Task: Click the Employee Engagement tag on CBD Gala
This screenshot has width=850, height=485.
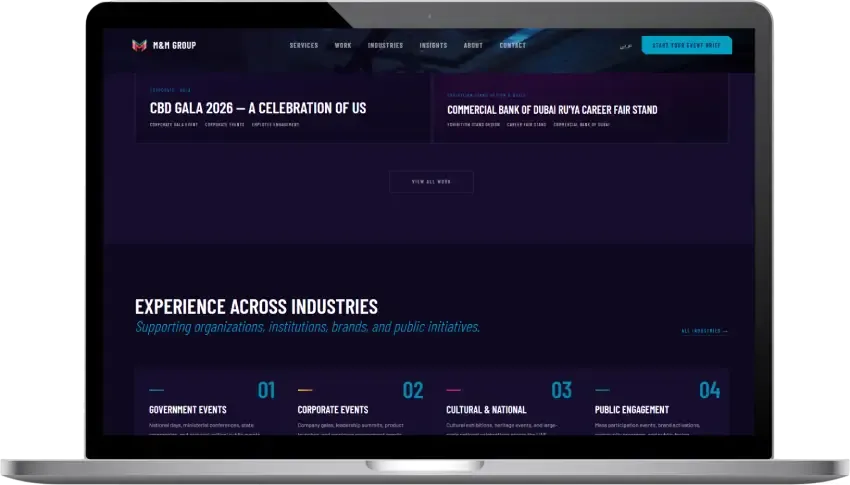Action: click(x=275, y=125)
